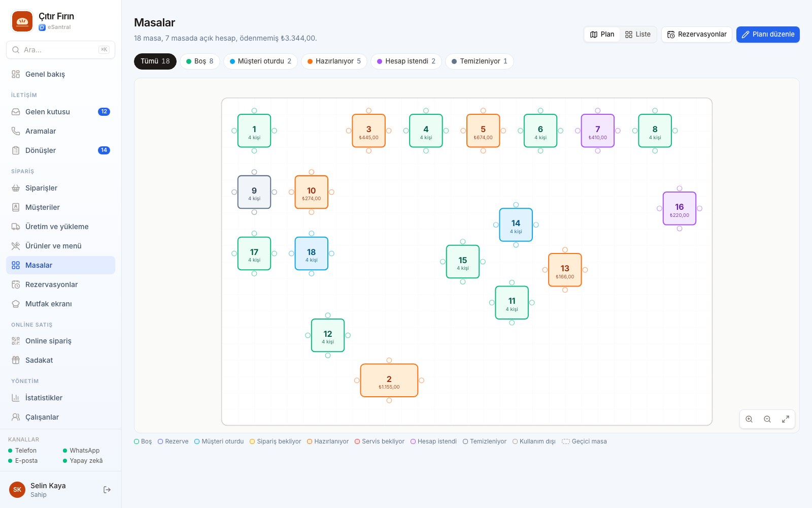Click the Selin Kaya user profile
The width and height of the screenshot is (812, 508).
[x=48, y=490]
